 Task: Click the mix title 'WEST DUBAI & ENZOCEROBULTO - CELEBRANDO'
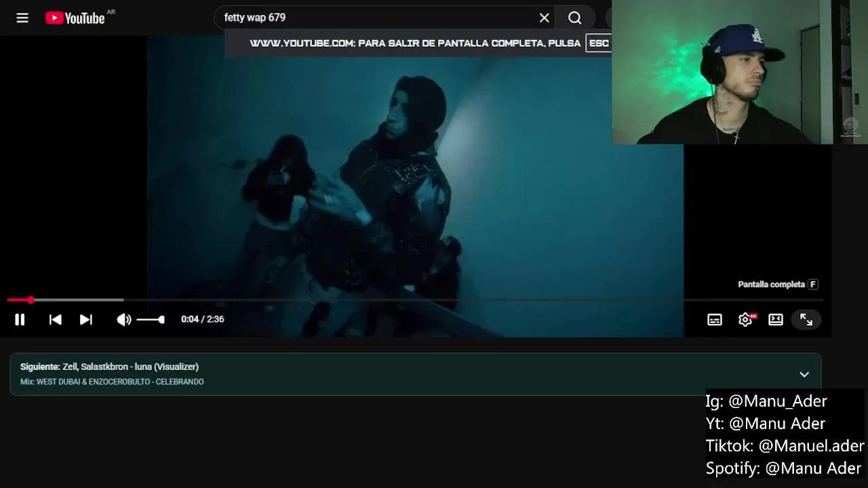[x=120, y=382]
